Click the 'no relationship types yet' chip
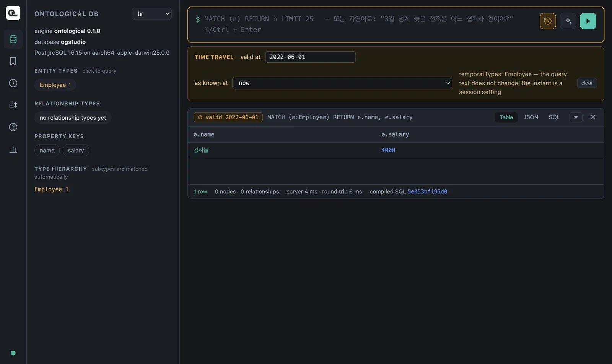This screenshot has width=612, height=364. coord(73,118)
